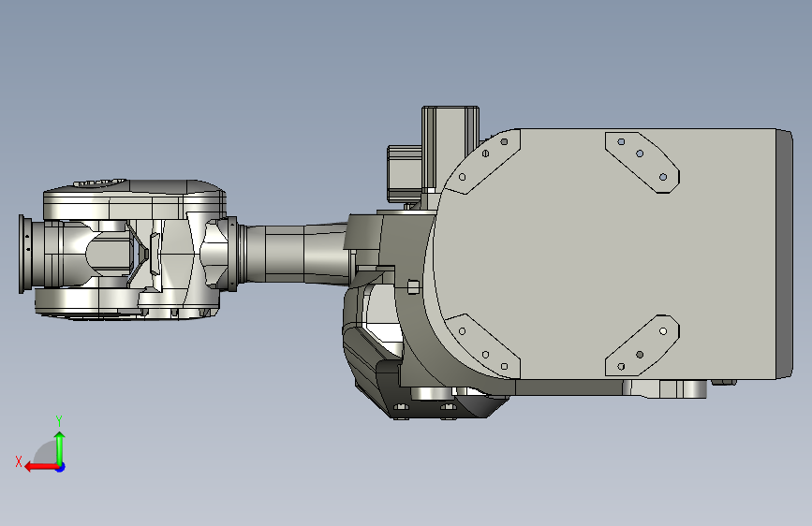Image resolution: width=812 pixels, height=526 pixels.
Task: Select the tall motor block above the base housing
Action: click(450, 148)
